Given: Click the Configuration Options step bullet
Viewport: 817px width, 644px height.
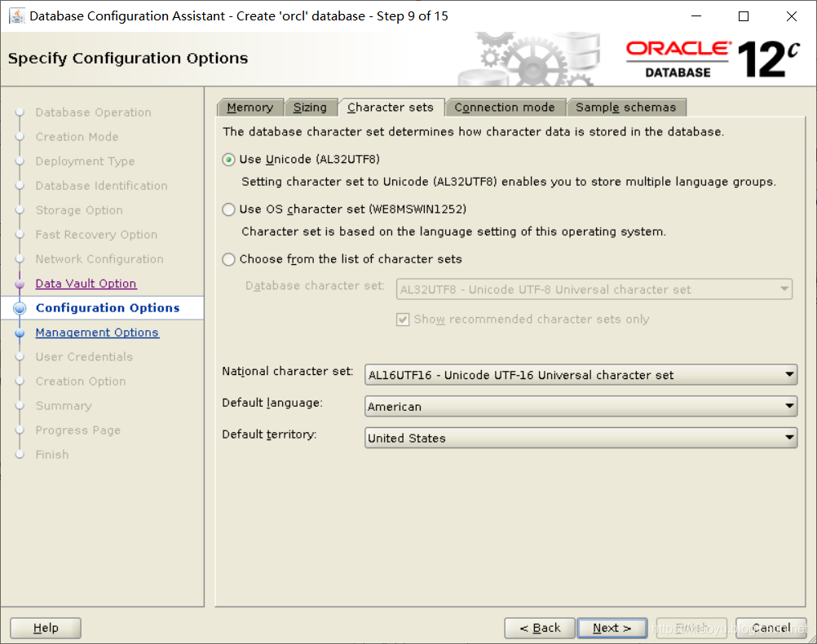Looking at the screenshot, I should [20, 308].
